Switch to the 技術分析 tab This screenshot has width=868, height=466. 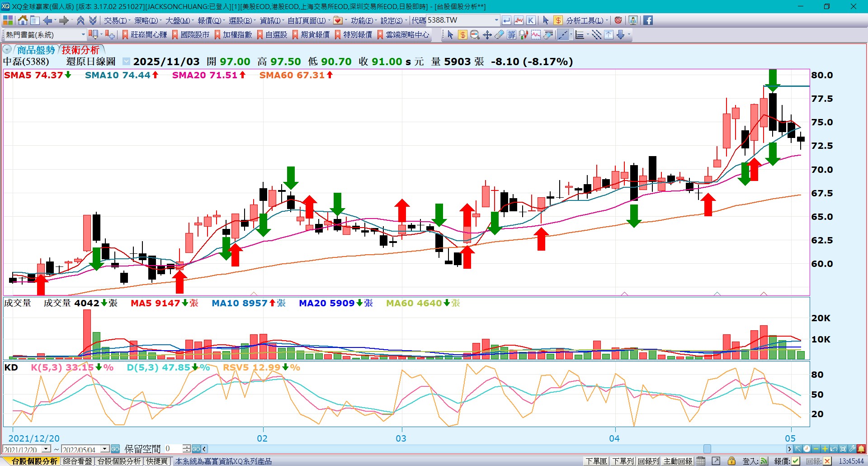click(x=80, y=50)
